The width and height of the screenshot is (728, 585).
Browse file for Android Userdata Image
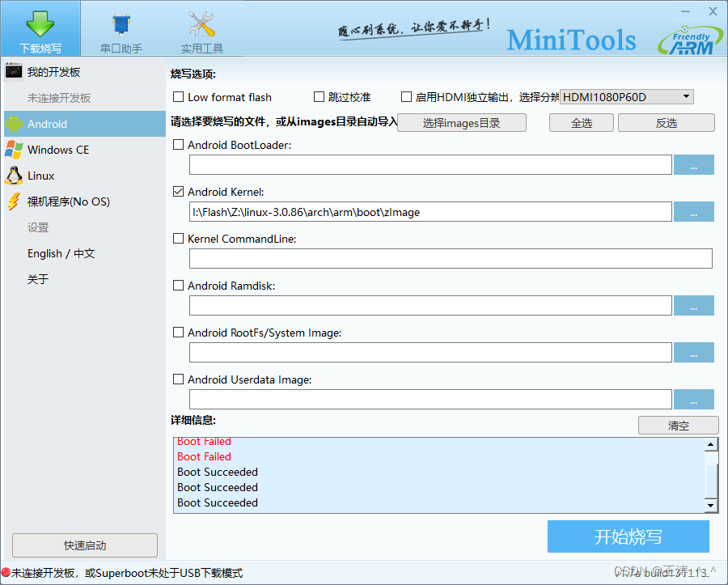pos(694,399)
